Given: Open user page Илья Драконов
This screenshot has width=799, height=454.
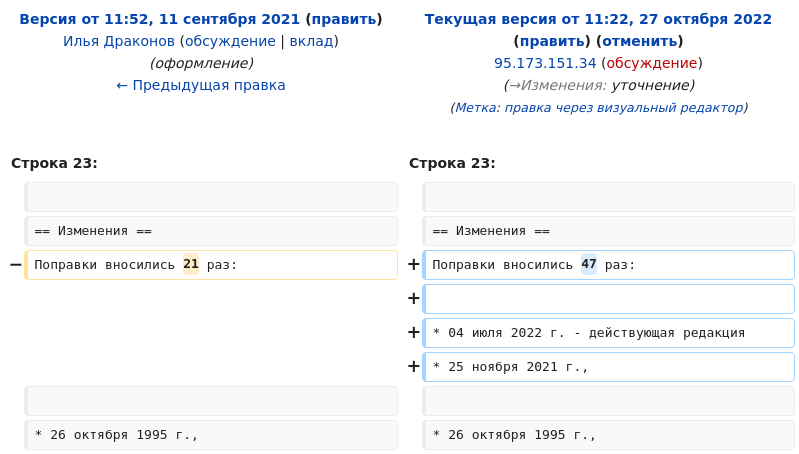Looking at the screenshot, I should pyautogui.click(x=119, y=41).
